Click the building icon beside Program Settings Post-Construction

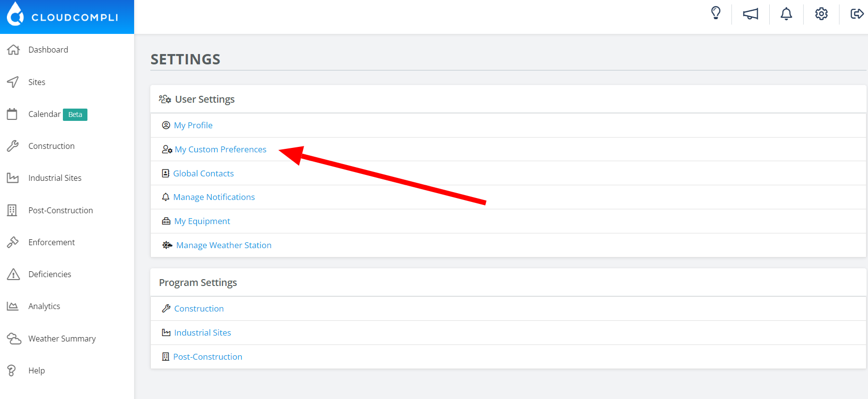point(166,357)
